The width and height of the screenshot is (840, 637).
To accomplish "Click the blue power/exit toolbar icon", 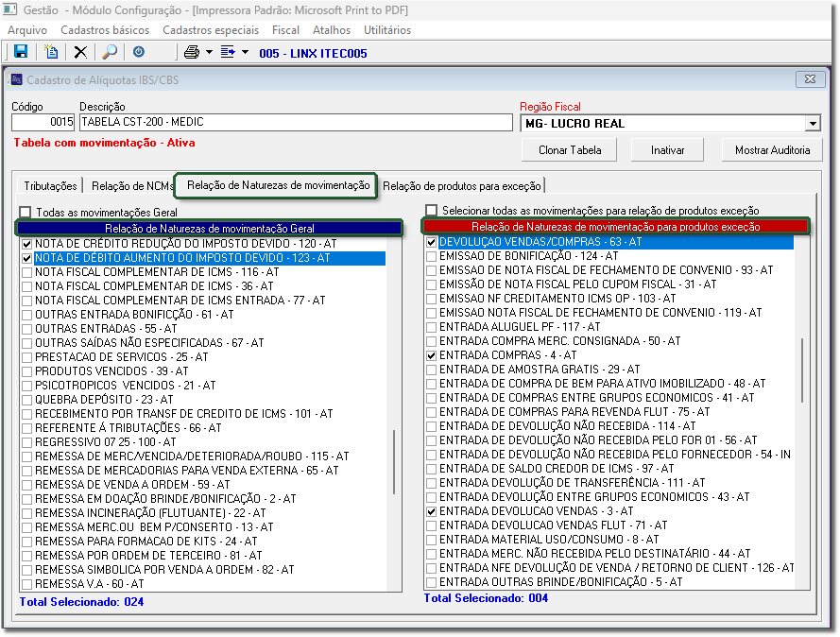I will (139, 53).
